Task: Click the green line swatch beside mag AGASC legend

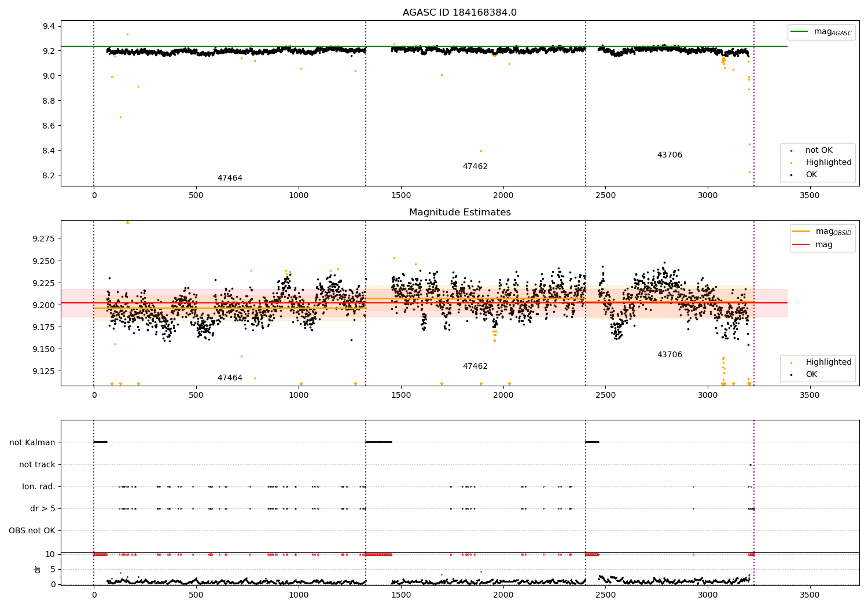Action: [x=799, y=32]
